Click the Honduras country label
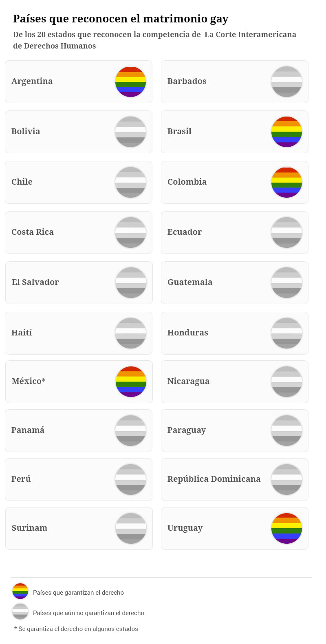This screenshot has width=326, height=644. tap(187, 333)
